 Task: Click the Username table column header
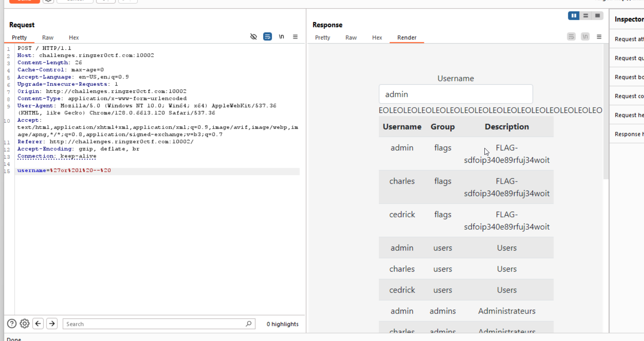point(402,127)
